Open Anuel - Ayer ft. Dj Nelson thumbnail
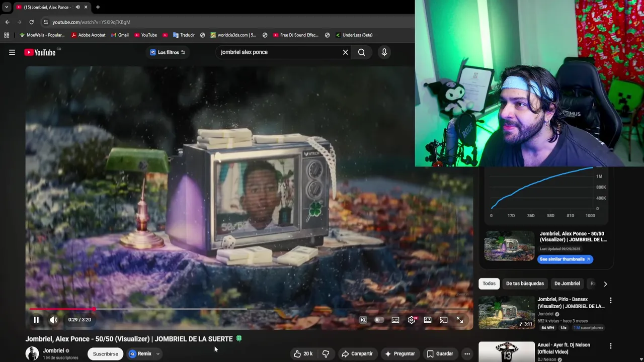Image resolution: width=644 pixels, height=362 pixels. 507,352
